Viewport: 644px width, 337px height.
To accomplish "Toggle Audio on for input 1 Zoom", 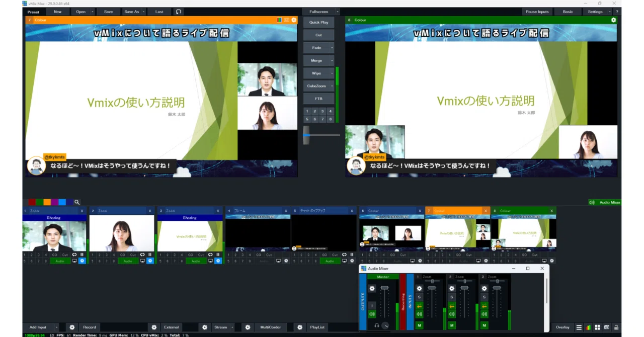I will point(60,261).
